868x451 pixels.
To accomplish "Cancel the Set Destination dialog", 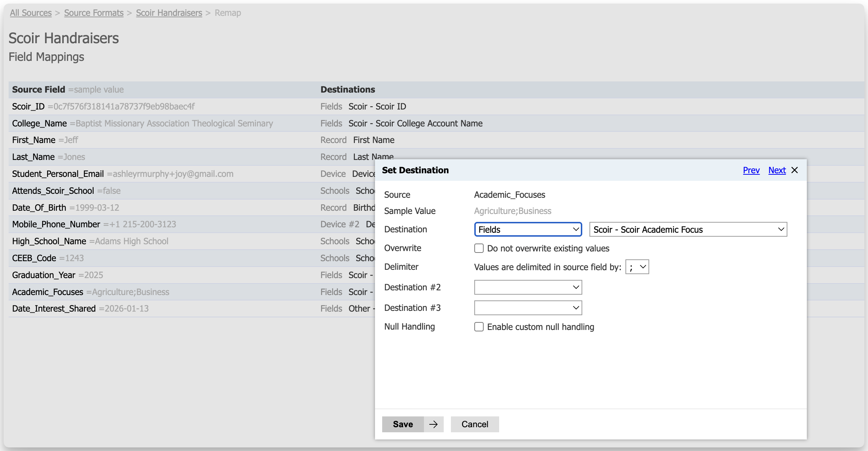I will pyautogui.click(x=474, y=424).
